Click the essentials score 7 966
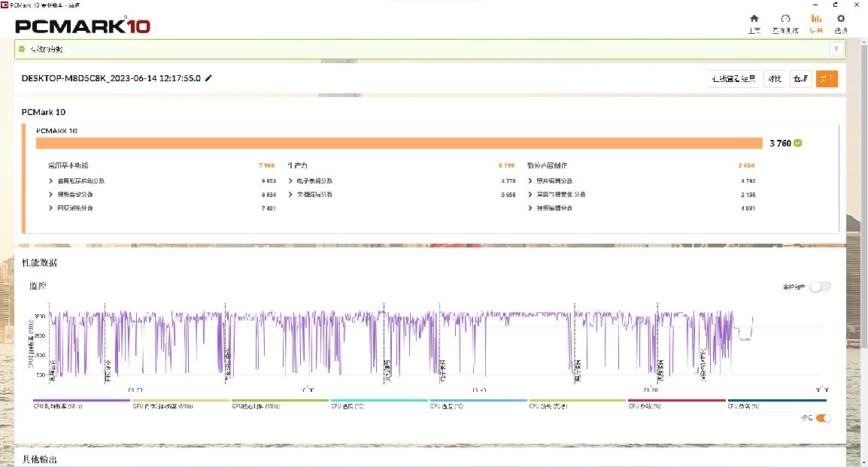The height and width of the screenshot is (467, 868). coord(266,165)
